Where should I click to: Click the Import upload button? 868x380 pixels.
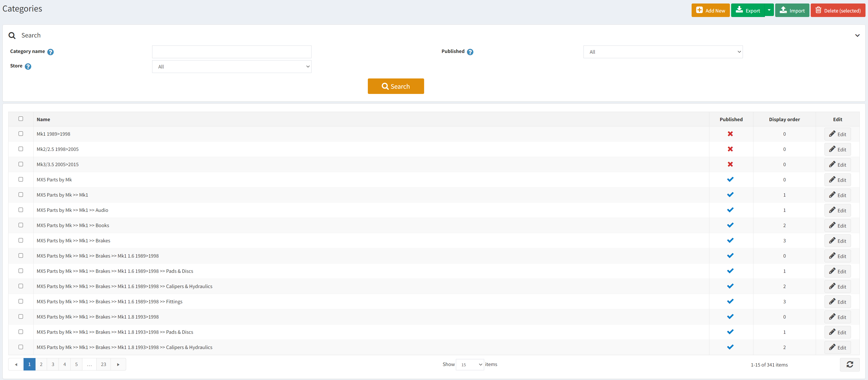pos(792,10)
